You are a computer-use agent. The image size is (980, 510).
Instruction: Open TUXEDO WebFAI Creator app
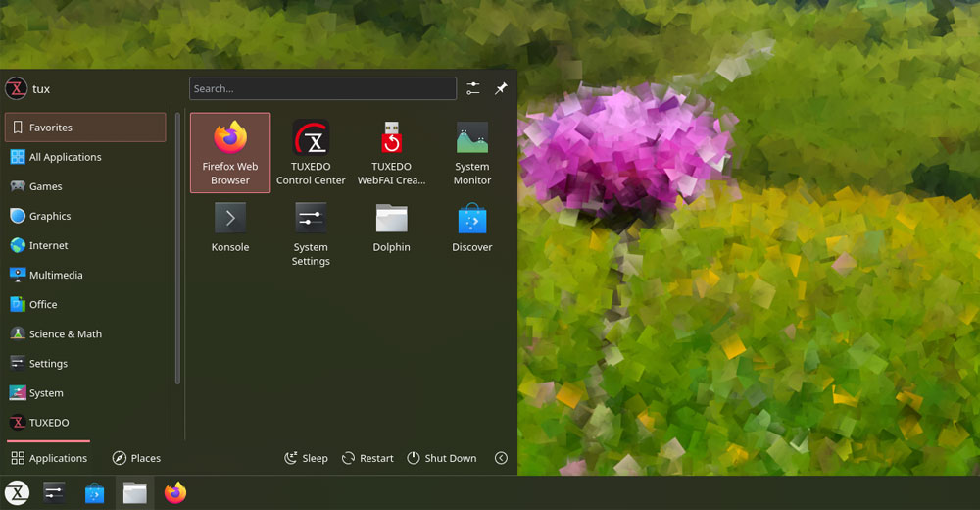pyautogui.click(x=391, y=152)
